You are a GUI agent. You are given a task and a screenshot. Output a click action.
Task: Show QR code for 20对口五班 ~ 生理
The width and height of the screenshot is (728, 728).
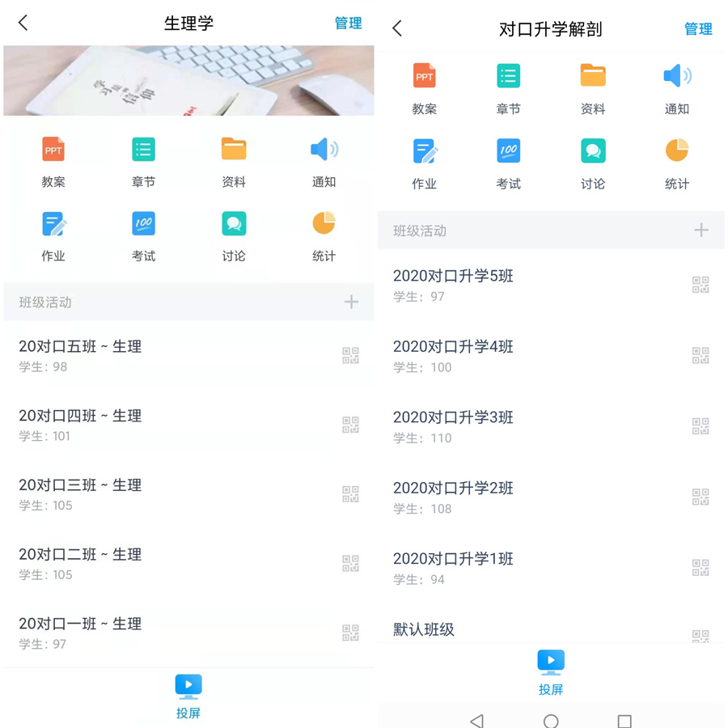(x=350, y=356)
